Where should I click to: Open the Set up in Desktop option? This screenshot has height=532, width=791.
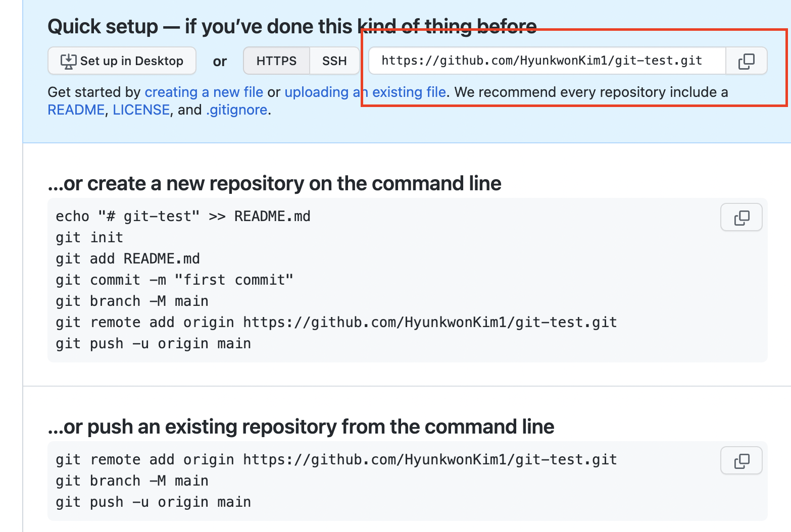tap(122, 61)
